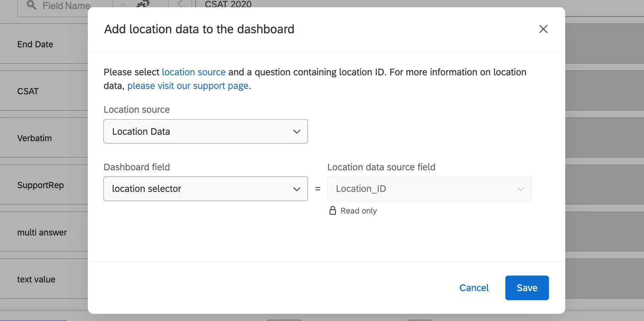Viewport: 644px width, 321px height.
Task: Click the search magnifier icon
Action: [x=32, y=5]
